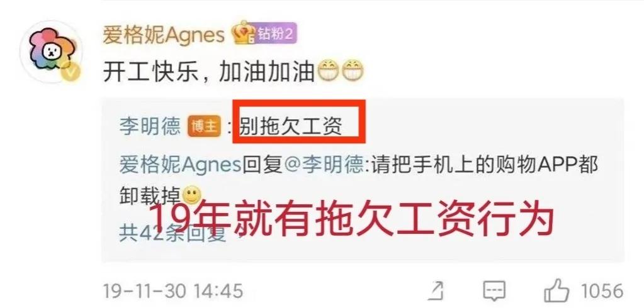Click the 19-11-30 14:45 timestamp

tap(172, 291)
